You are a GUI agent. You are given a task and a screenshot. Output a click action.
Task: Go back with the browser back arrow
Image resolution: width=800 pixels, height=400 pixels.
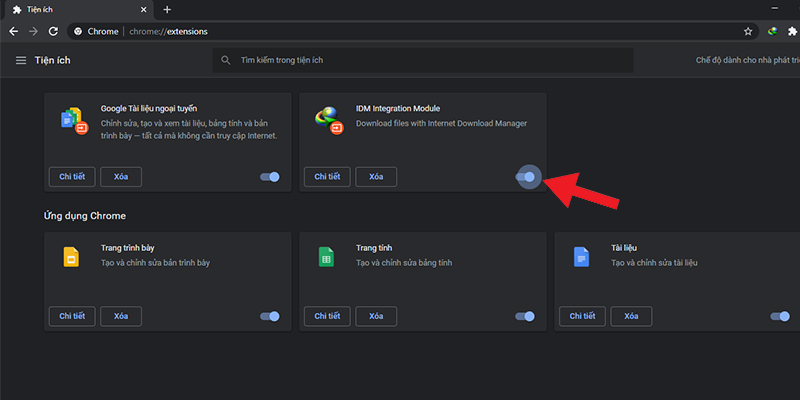pos(14,32)
